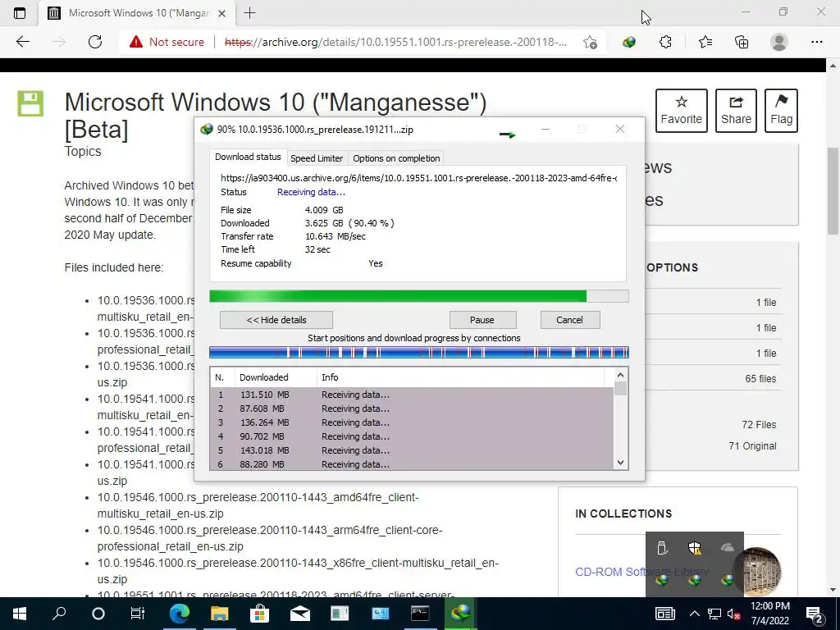This screenshot has width=840, height=630.
Task: Go back to previous page
Action: pos(22,42)
